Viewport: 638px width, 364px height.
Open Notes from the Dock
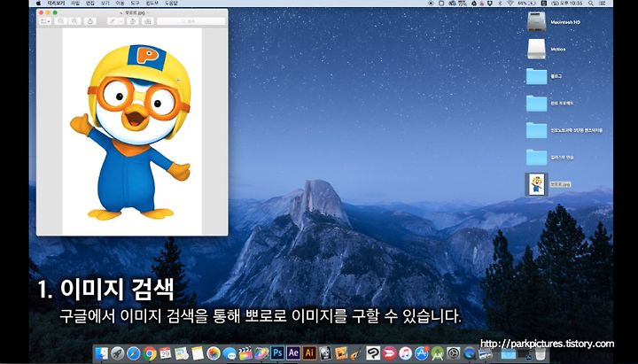198,353
